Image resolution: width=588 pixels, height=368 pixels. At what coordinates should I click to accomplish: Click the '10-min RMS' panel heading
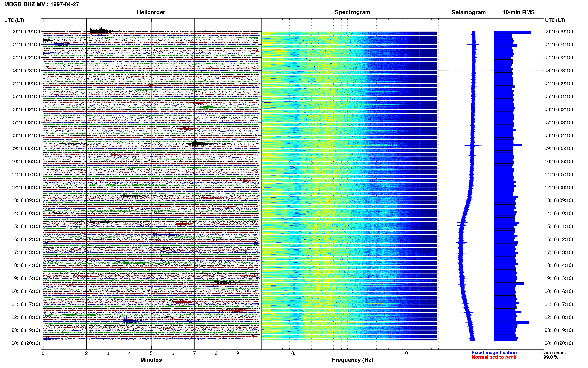518,12
